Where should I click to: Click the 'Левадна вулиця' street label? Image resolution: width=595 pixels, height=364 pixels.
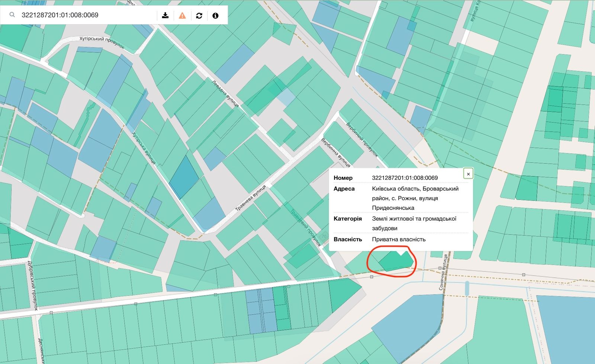225,94
